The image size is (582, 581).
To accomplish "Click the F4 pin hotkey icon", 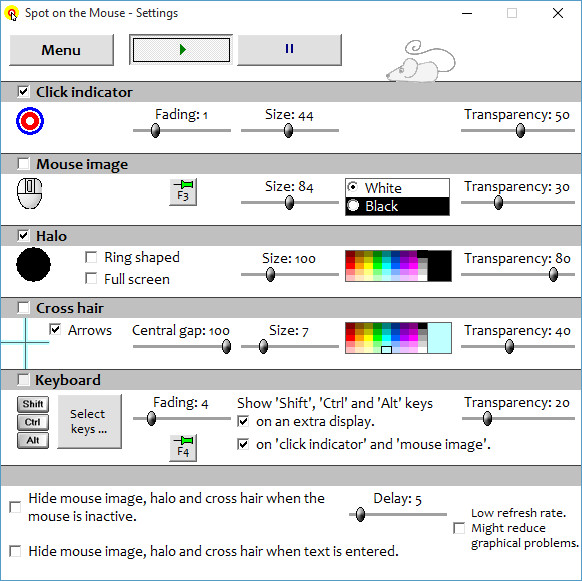I will point(183,448).
